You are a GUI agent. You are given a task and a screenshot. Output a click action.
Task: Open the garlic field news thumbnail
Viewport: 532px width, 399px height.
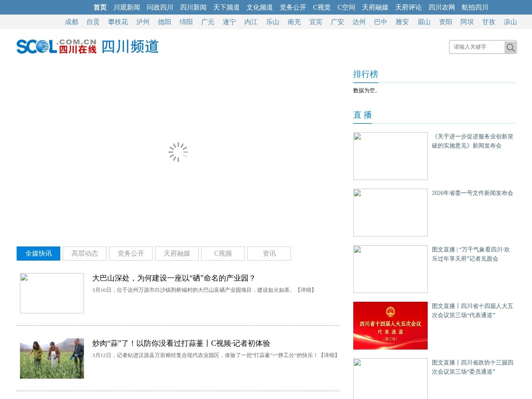52,358
